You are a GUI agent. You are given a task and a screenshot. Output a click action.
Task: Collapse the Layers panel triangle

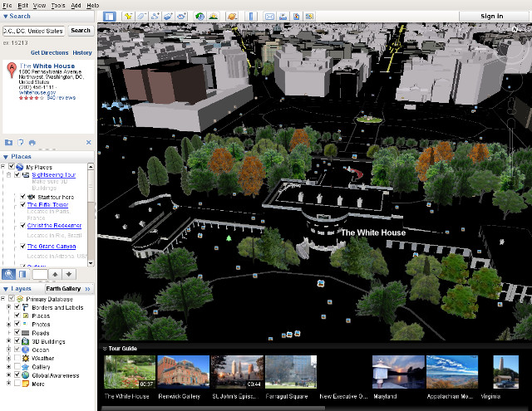tap(6, 289)
